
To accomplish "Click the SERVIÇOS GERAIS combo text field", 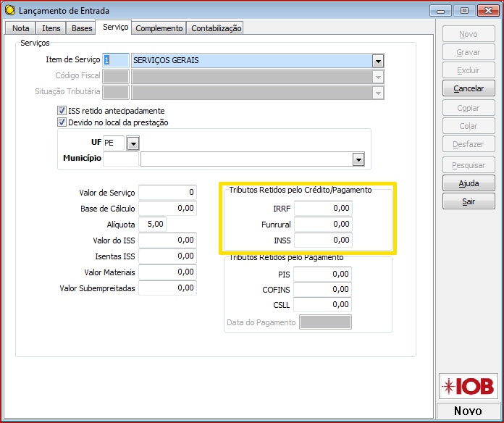I will [252, 60].
